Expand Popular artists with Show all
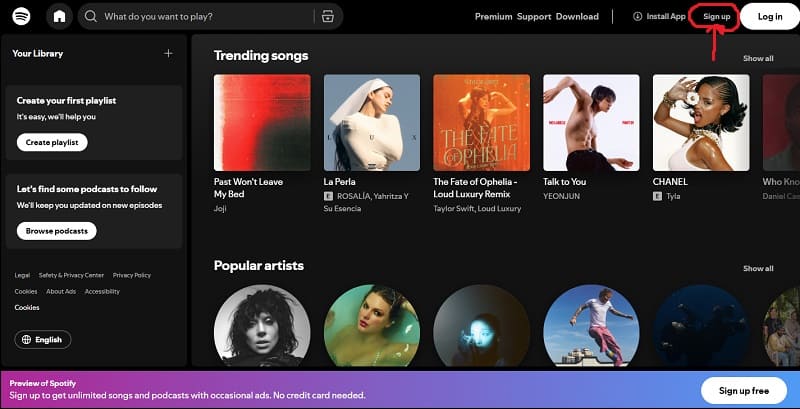Screen dimensions: 800x409 [x=757, y=268]
